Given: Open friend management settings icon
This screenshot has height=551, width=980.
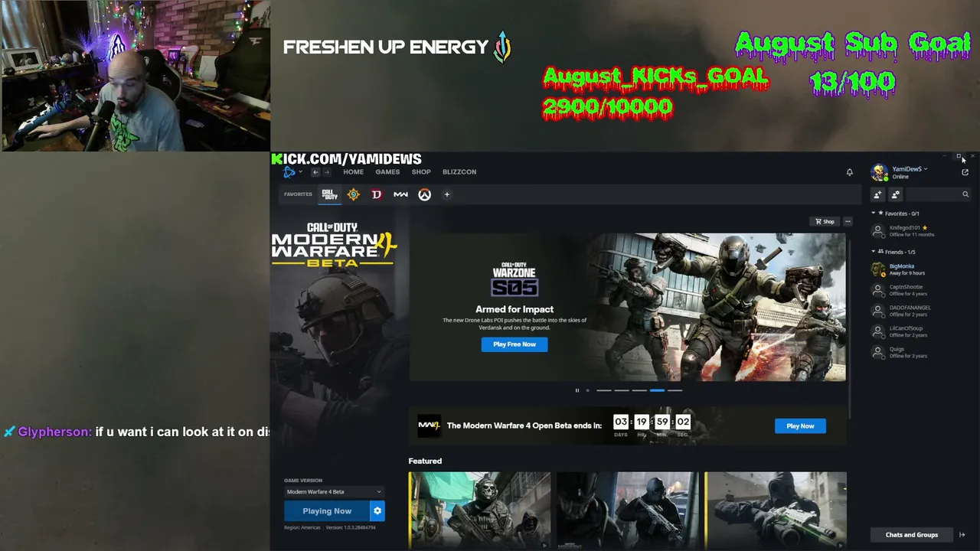Looking at the screenshot, I should point(896,194).
